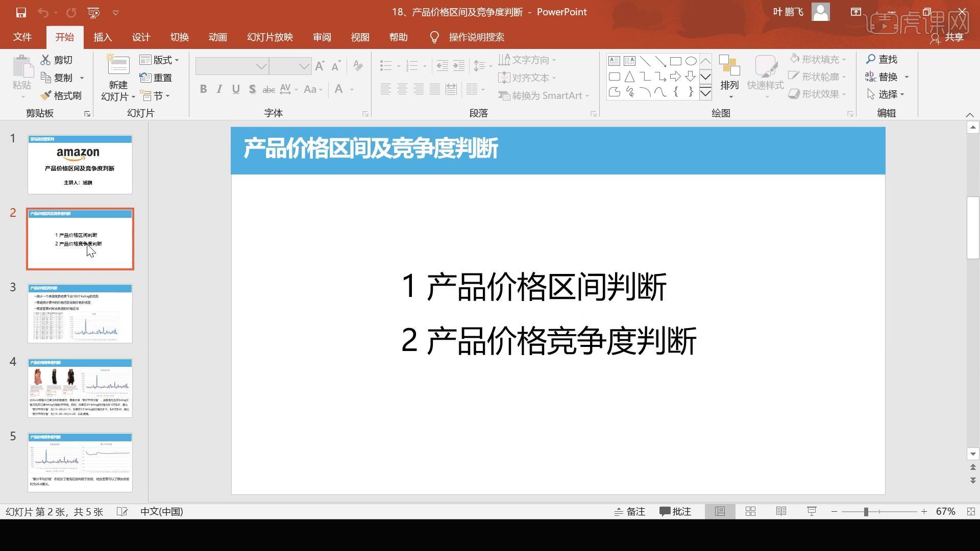
Task: Select slide 4 thumbnail in the slide panel
Action: coord(80,388)
